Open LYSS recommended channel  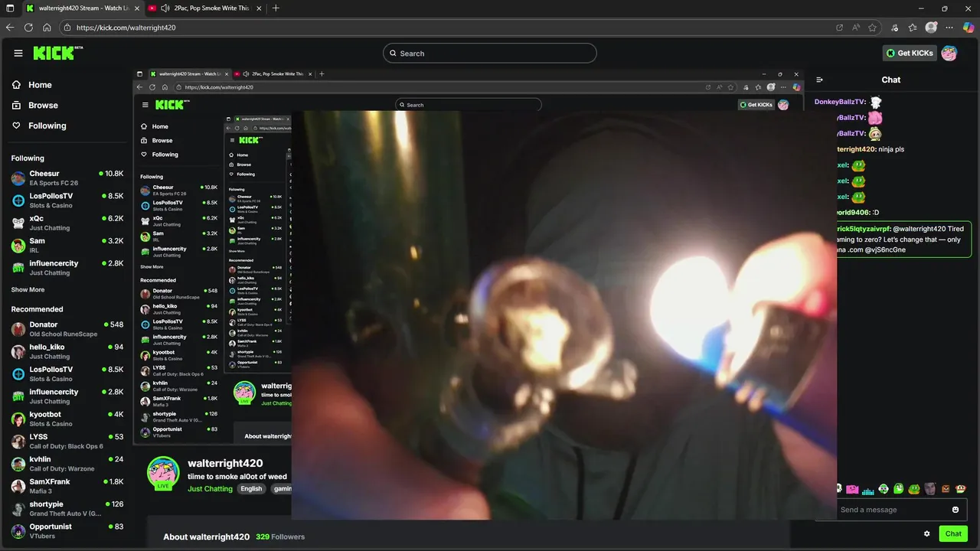point(67,442)
